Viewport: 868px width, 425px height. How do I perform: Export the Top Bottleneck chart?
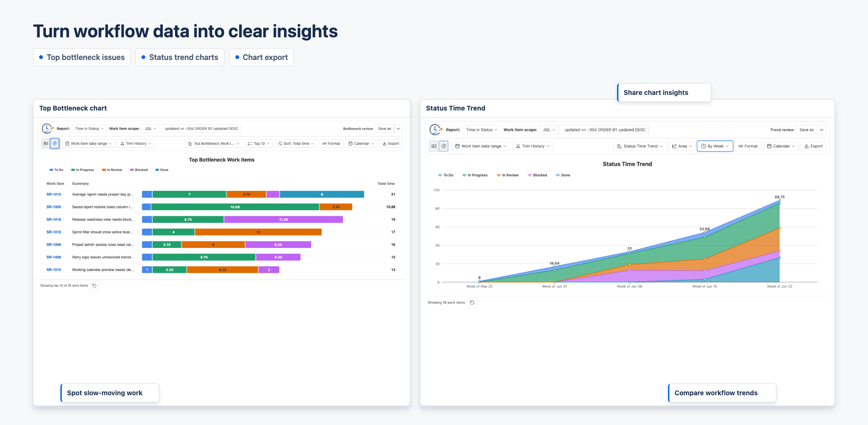(391, 144)
